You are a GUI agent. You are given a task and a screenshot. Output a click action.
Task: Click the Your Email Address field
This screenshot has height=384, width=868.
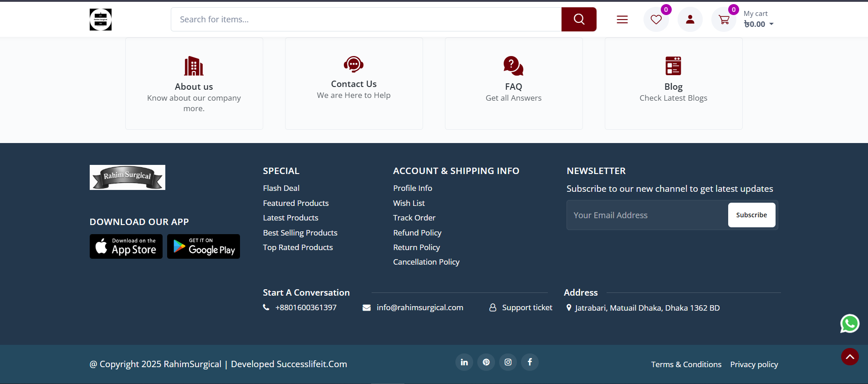tap(647, 215)
